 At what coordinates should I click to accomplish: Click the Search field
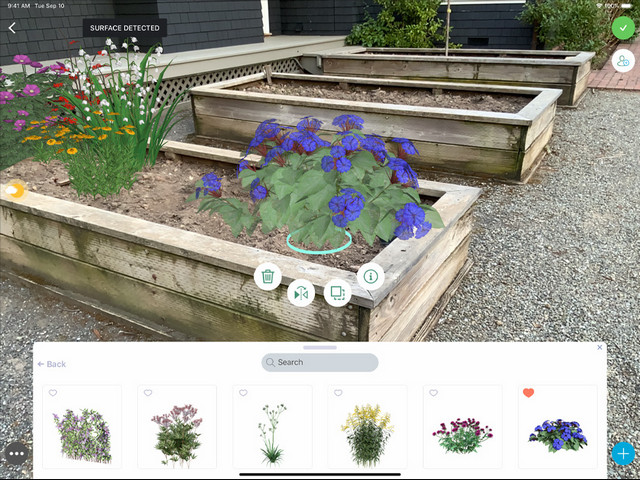coord(320,362)
